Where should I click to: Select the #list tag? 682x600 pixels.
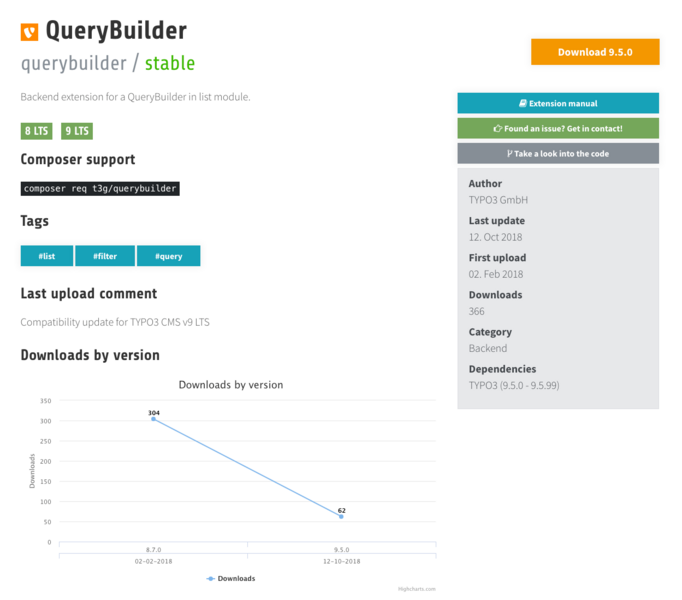[x=47, y=256]
